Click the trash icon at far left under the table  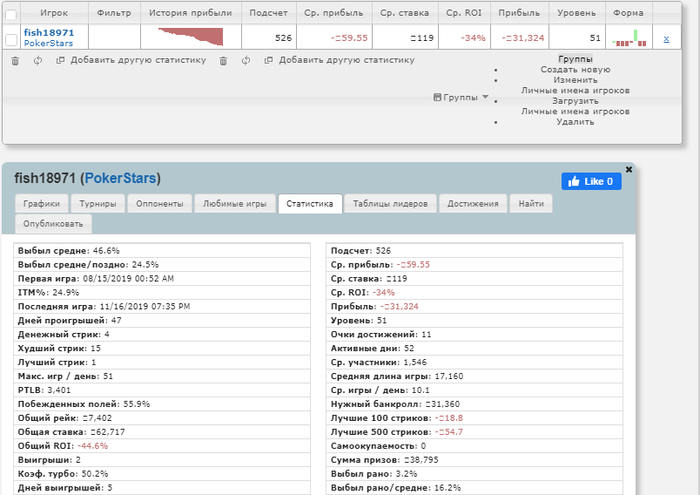pyautogui.click(x=15, y=61)
